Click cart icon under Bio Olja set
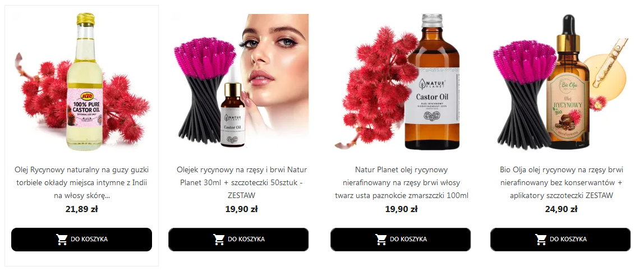The height and width of the screenshot is (271, 644). coord(541,240)
